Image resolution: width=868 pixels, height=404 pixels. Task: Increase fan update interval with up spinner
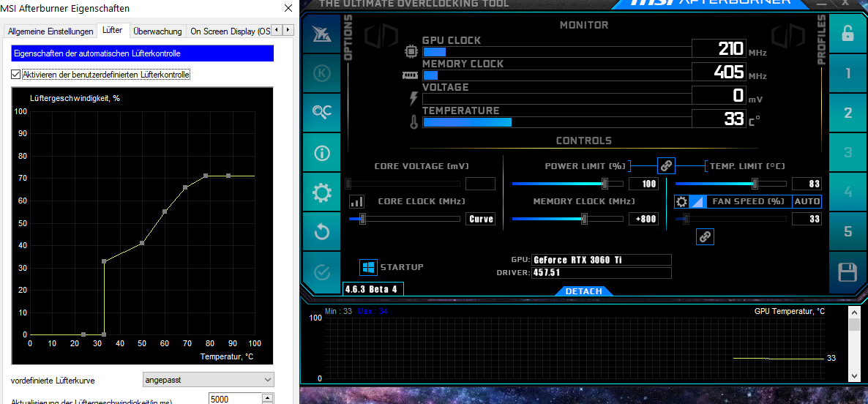(268, 397)
